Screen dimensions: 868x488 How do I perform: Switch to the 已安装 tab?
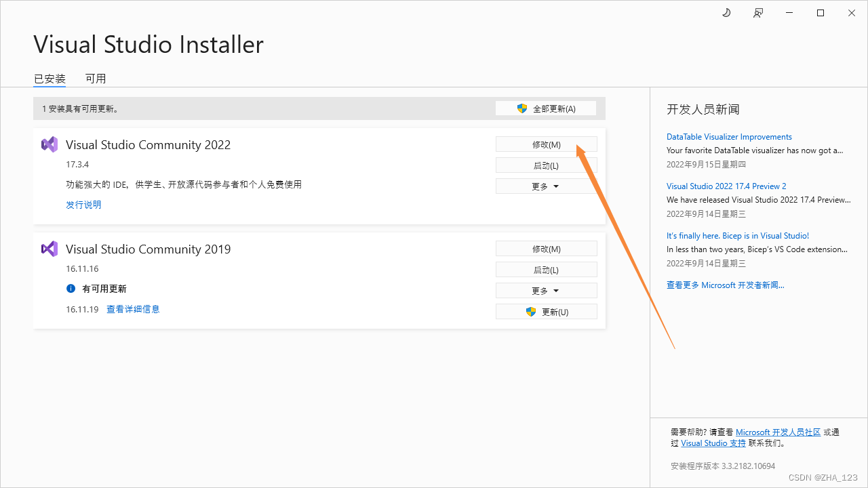coord(50,79)
